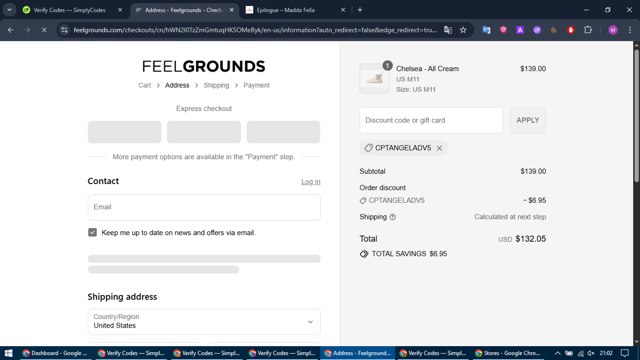
Task: Open the tab search dropdown arrow
Action: 9,10
